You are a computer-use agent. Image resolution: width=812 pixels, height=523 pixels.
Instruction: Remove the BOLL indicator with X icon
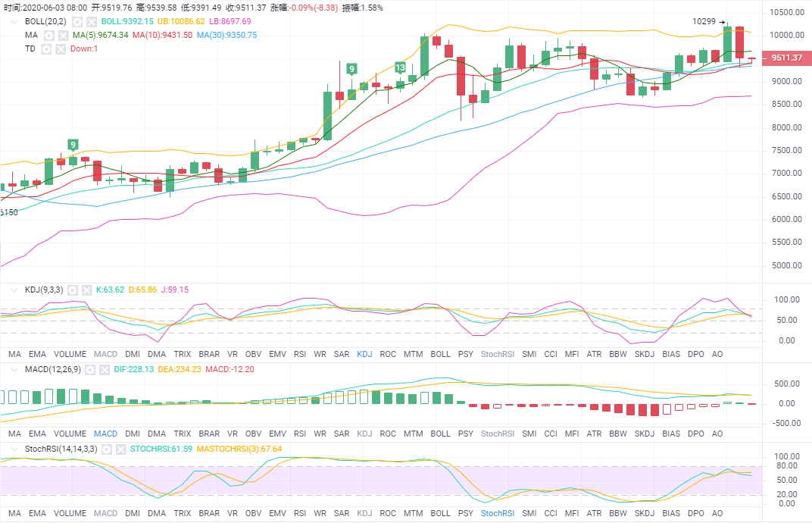[91, 22]
